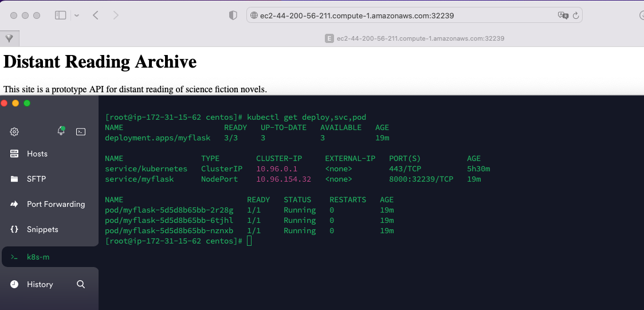Open Termius settings gear icon
644x310 pixels.
tap(14, 132)
